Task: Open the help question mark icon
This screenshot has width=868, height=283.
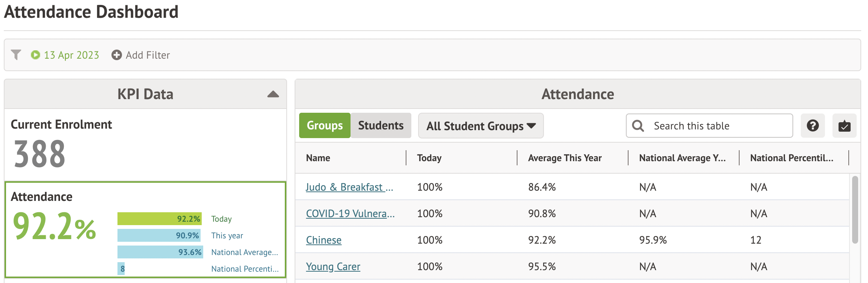Action: [x=812, y=126]
